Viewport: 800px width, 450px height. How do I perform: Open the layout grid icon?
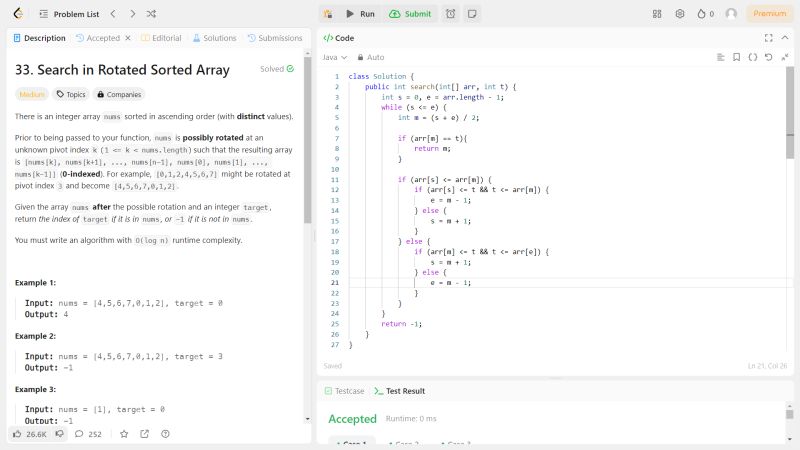click(657, 14)
